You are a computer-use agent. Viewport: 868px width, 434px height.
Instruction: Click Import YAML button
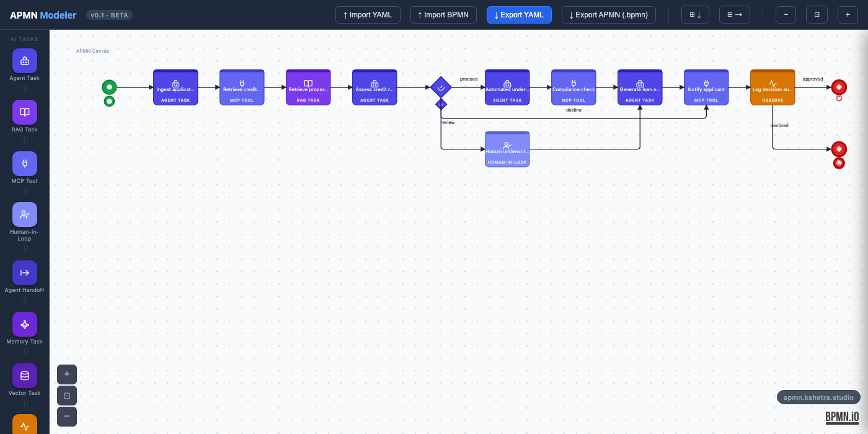368,15
